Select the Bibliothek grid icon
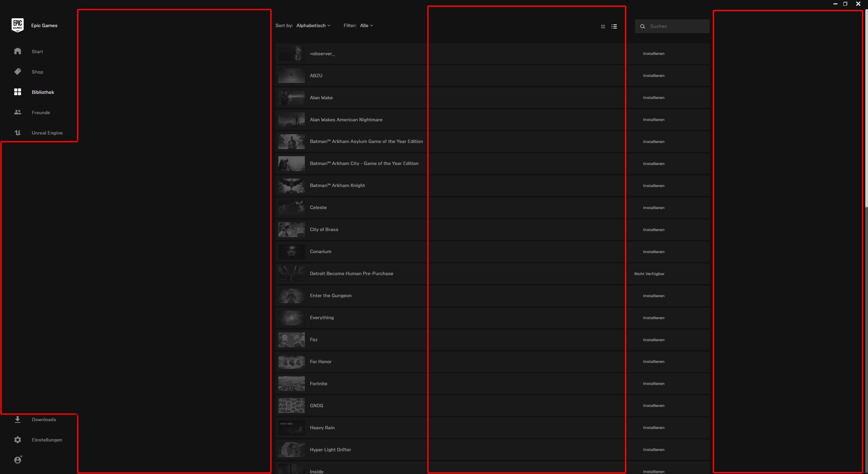 click(x=18, y=92)
